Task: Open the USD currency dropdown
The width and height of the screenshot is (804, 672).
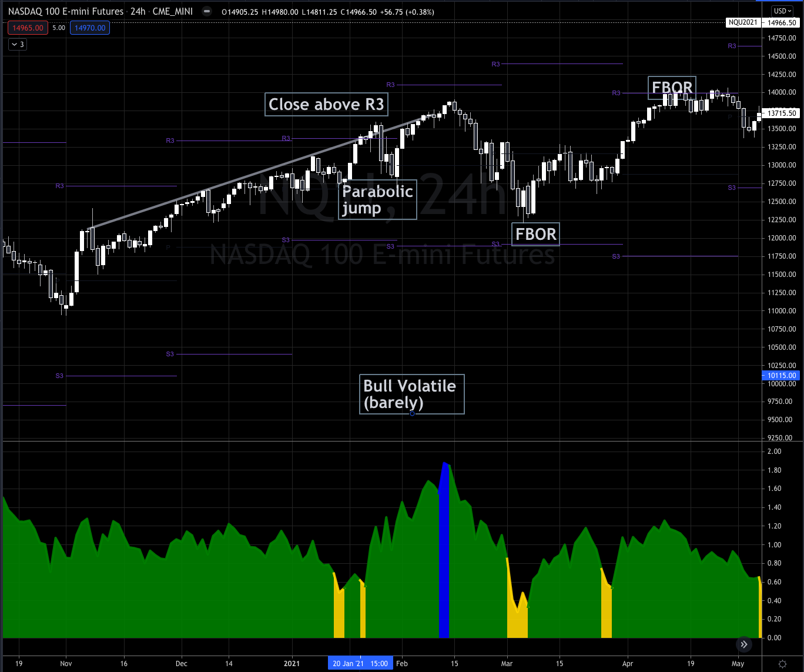Action: 782,11
